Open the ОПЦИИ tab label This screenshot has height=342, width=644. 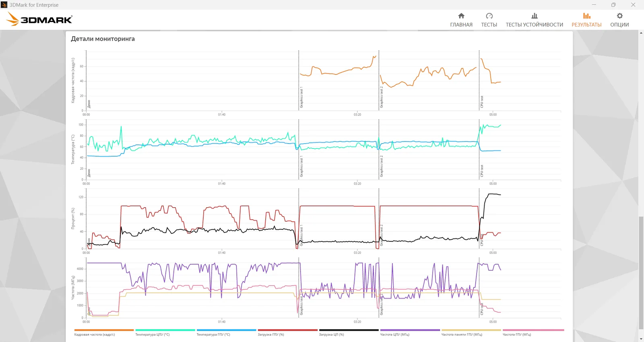coord(619,25)
